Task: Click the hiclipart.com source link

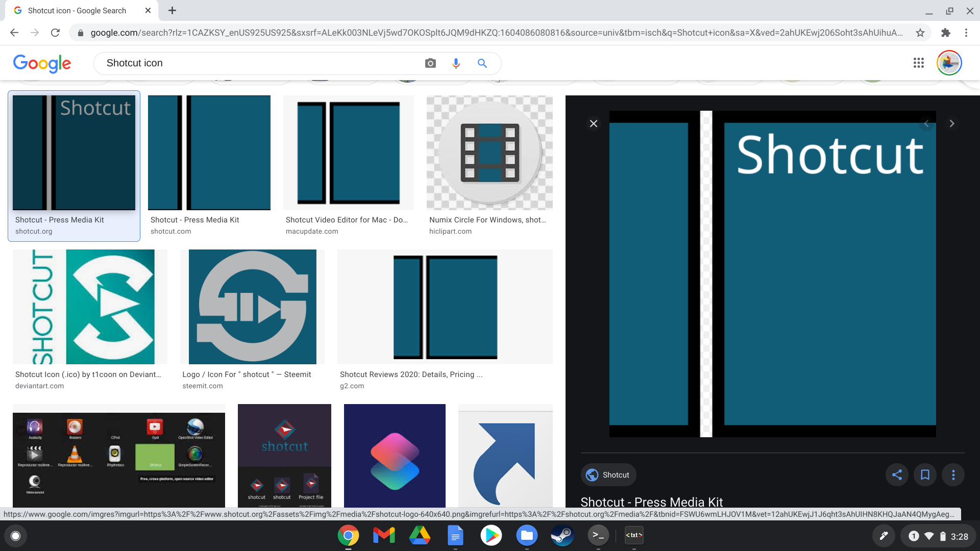Action: [450, 231]
